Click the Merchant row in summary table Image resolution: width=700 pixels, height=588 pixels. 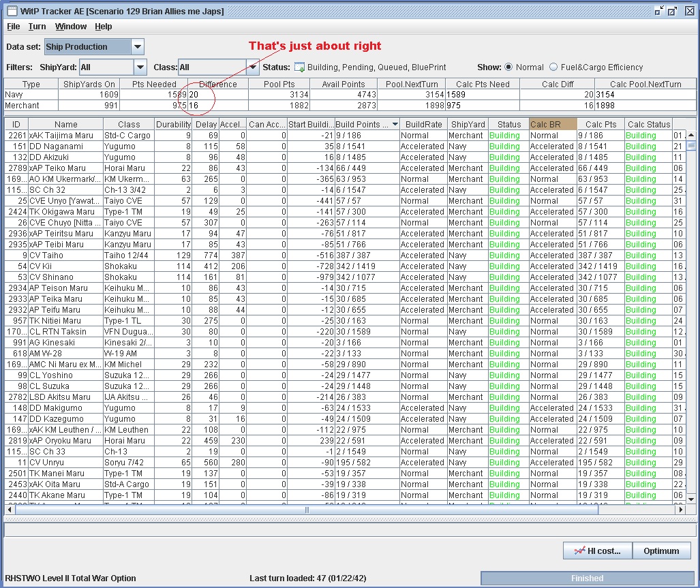[x=350, y=106]
